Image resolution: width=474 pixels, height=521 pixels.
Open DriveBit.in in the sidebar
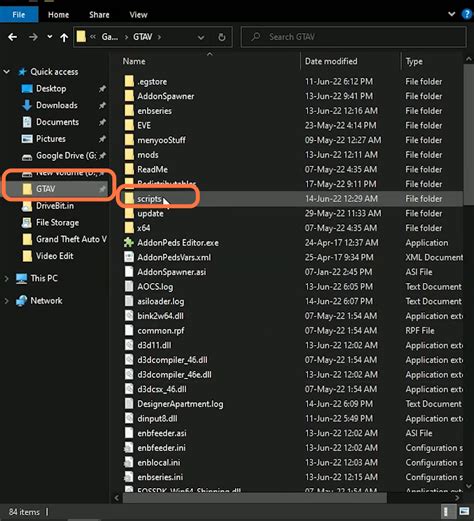[x=55, y=206]
